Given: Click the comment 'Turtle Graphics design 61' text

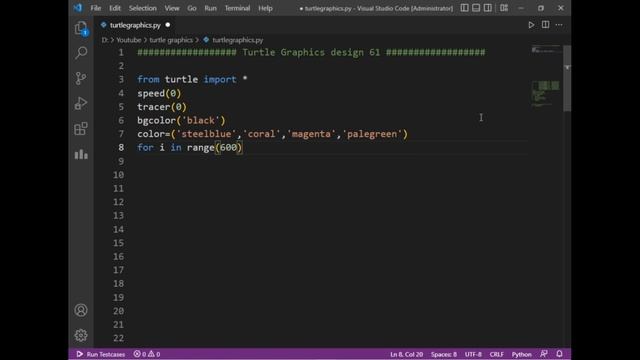Looking at the screenshot, I should [x=311, y=52].
